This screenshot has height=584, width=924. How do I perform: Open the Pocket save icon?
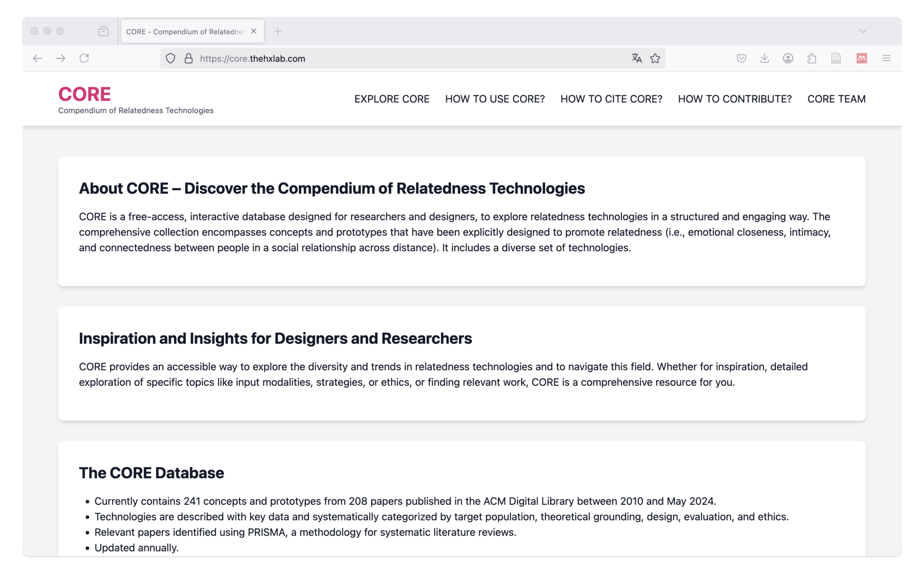tap(741, 58)
